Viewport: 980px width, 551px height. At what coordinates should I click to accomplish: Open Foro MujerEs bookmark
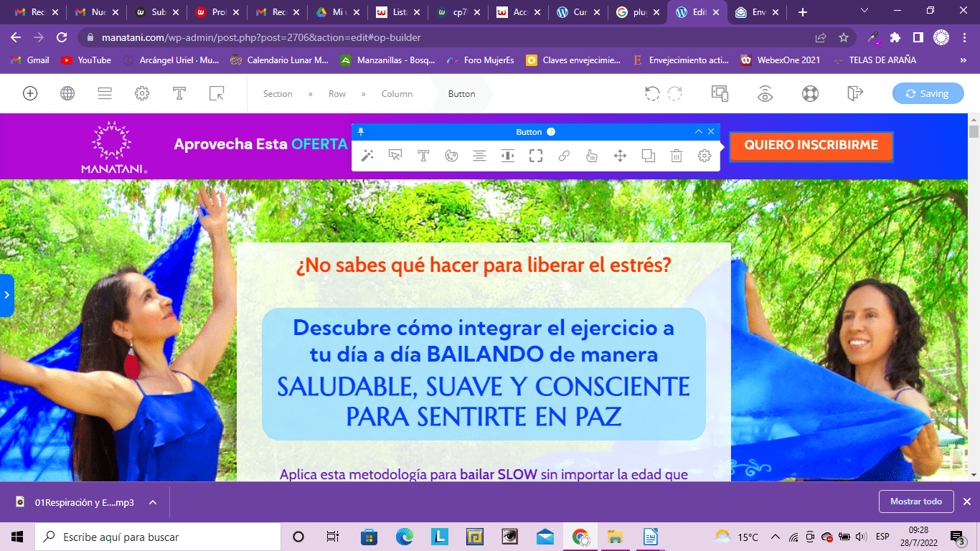click(x=480, y=60)
